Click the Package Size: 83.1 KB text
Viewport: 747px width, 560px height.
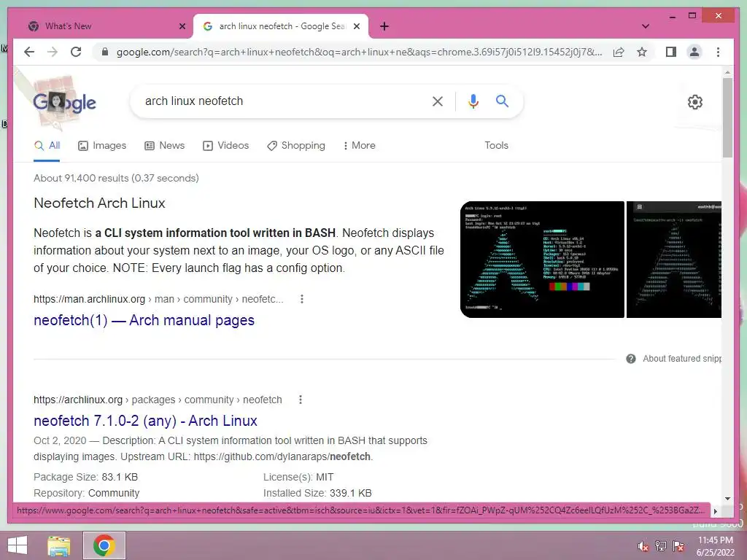86,477
